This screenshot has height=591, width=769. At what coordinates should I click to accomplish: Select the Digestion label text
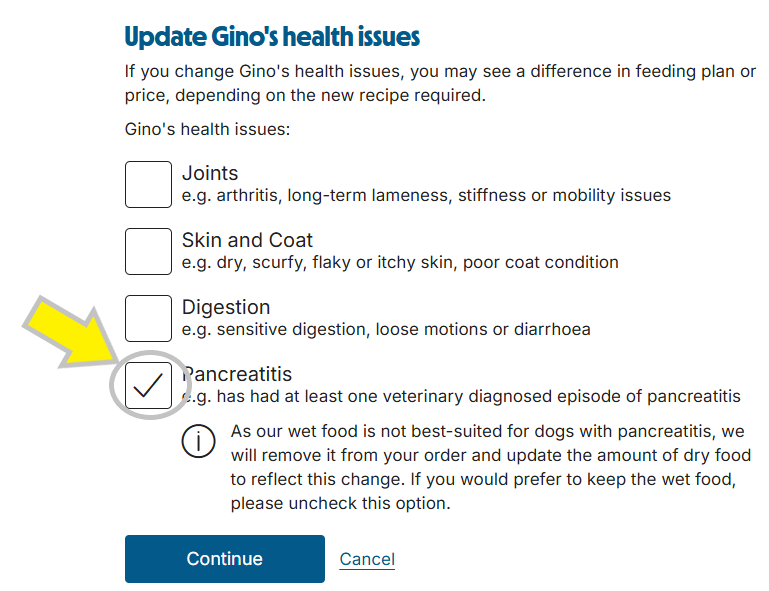click(x=226, y=307)
